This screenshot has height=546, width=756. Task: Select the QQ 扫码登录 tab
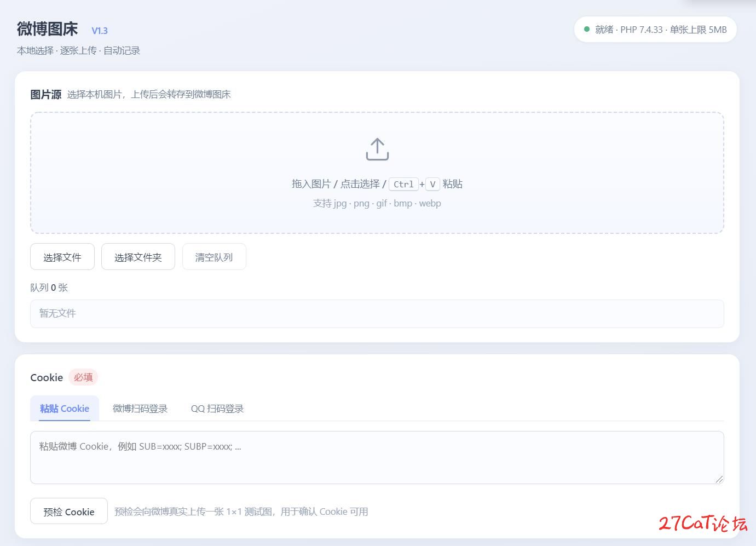point(217,409)
